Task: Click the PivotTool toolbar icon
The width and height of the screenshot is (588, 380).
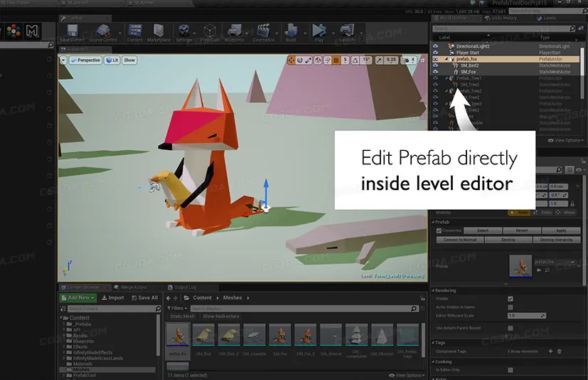Action: (210, 33)
